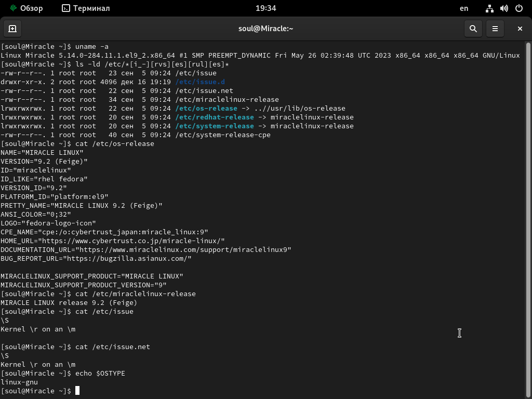Image resolution: width=532 pixels, height=399 pixels.
Task: Click the VERSION_ID="9.2" line
Action: pos(34,188)
